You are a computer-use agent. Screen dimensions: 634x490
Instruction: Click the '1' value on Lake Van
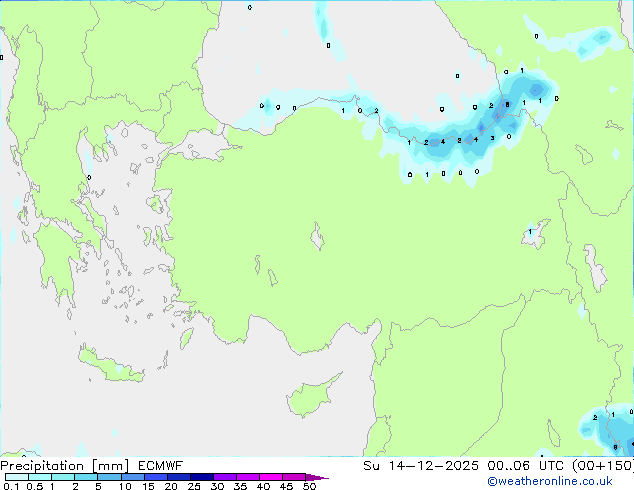tap(530, 232)
